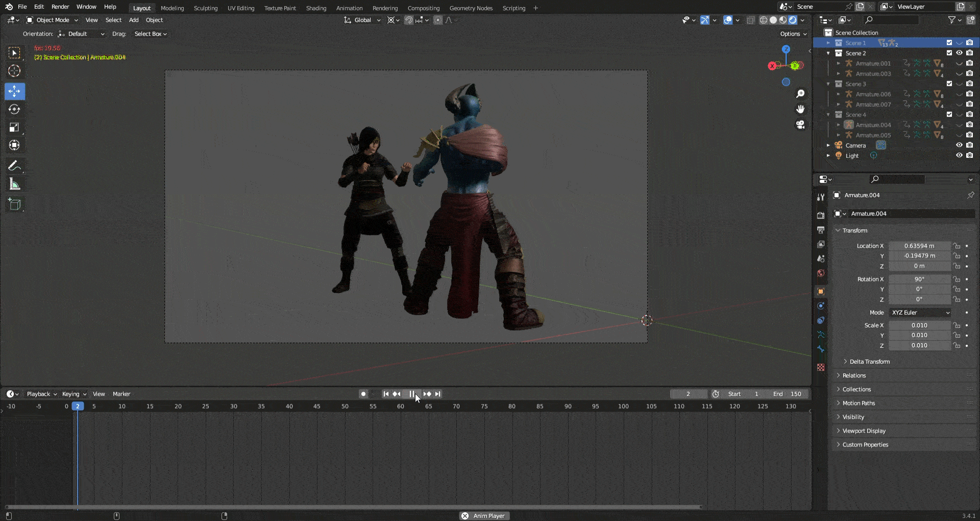Click the Location X value field
This screenshot has width=980, height=521.
click(x=920, y=246)
